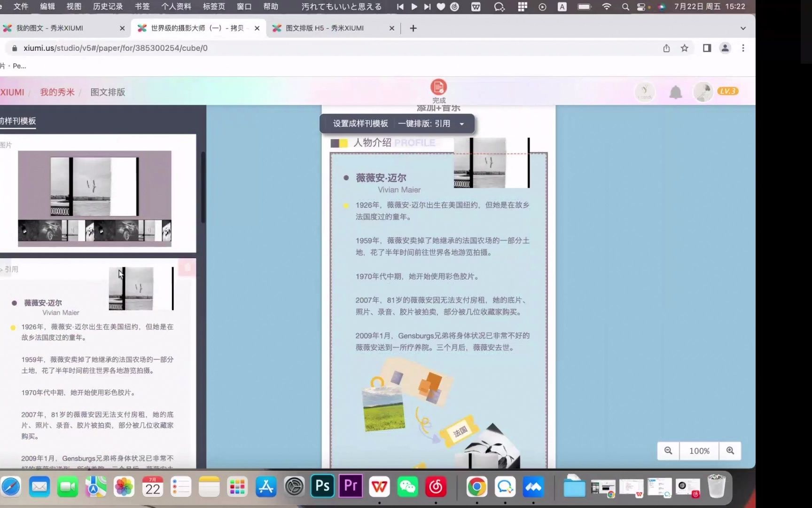Screen dimensions: 812x508
Task: Click the 人物介绍 PROFILE title in canvas
Action: (394, 143)
